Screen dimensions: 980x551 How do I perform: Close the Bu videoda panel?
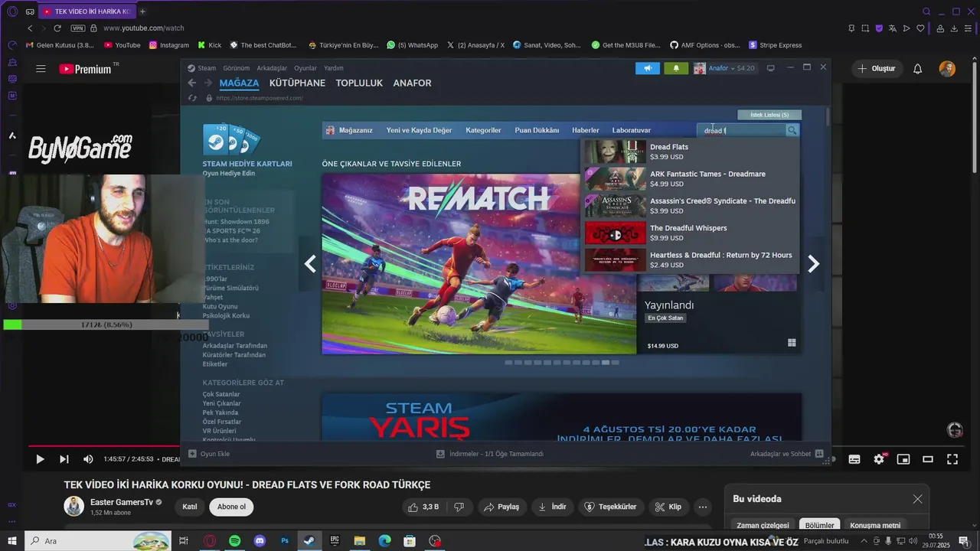point(917,499)
